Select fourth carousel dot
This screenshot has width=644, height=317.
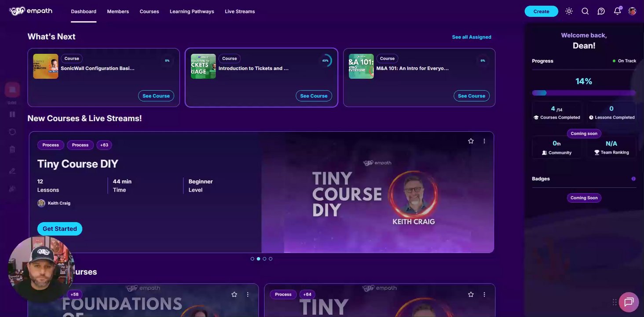click(271, 259)
